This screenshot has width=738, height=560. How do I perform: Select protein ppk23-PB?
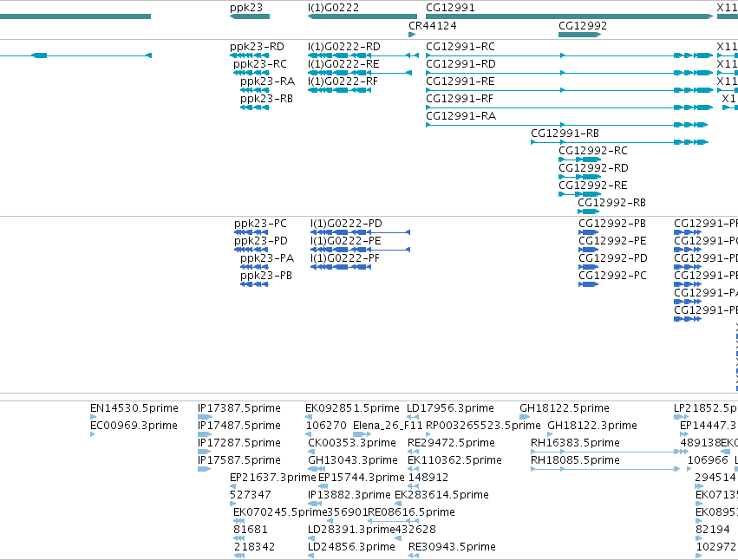(x=254, y=284)
